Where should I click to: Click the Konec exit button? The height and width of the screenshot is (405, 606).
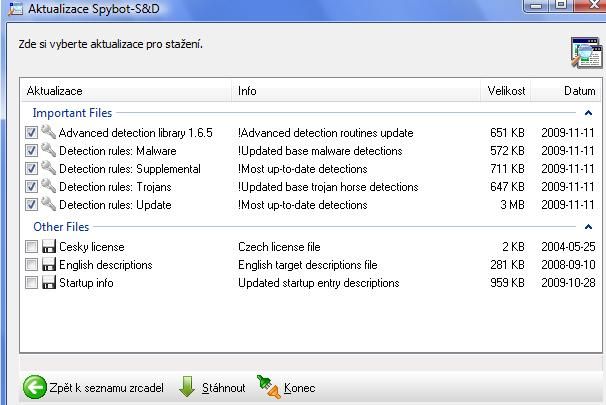point(286,387)
